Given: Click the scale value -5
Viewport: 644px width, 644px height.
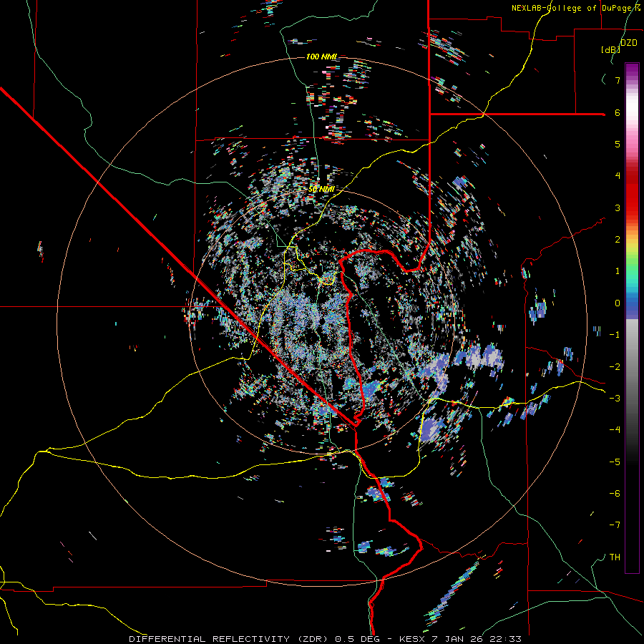Looking at the screenshot, I should (615, 462).
